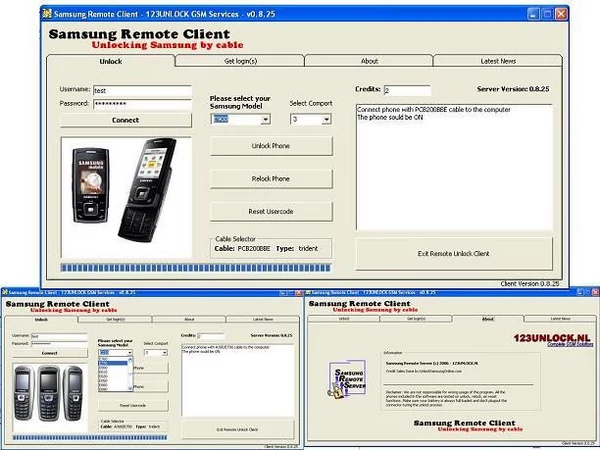Click the About tab in bottom-right window
The height and width of the screenshot is (450, 600).
[488, 319]
